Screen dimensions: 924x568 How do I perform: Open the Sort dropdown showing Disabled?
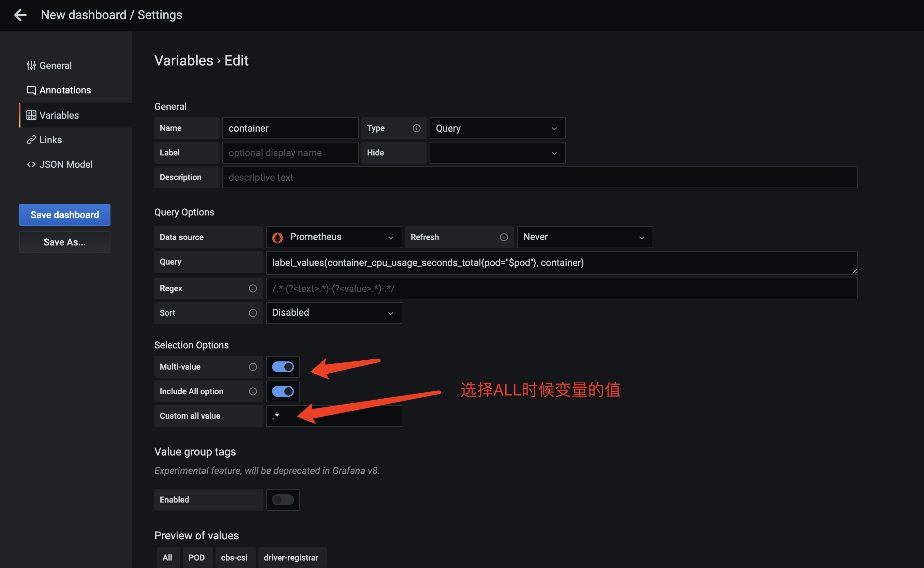click(x=333, y=313)
